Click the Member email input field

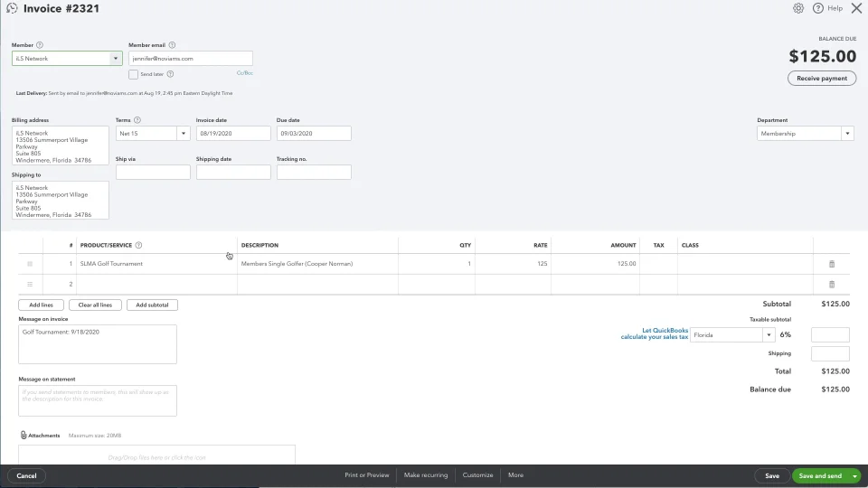coord(191,58)
